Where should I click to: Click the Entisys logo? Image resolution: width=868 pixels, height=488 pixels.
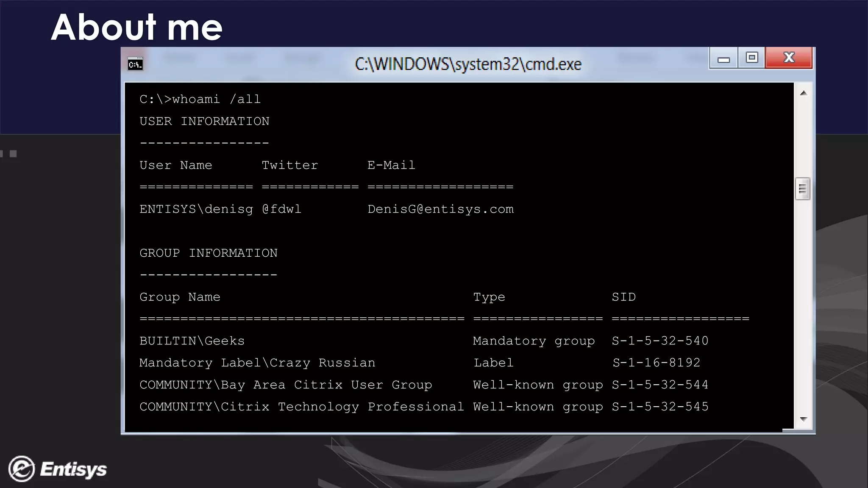(58, 469)
